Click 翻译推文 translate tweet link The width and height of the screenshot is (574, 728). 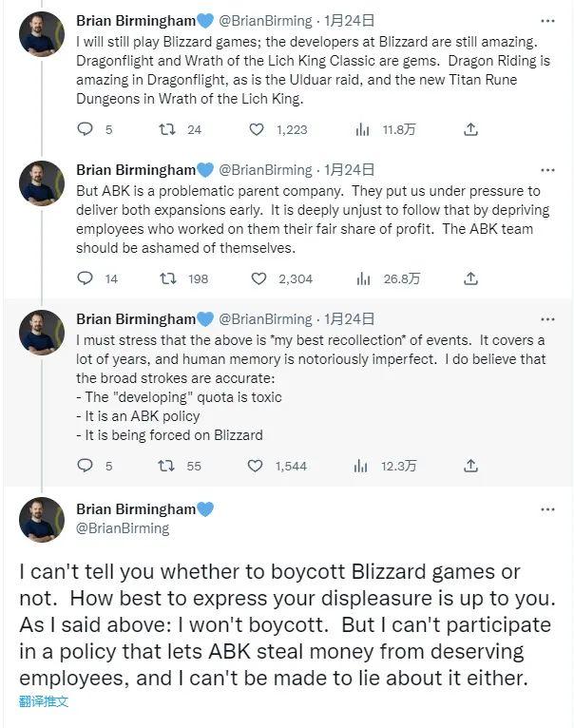pyautogui.click(x=44, y=701)
